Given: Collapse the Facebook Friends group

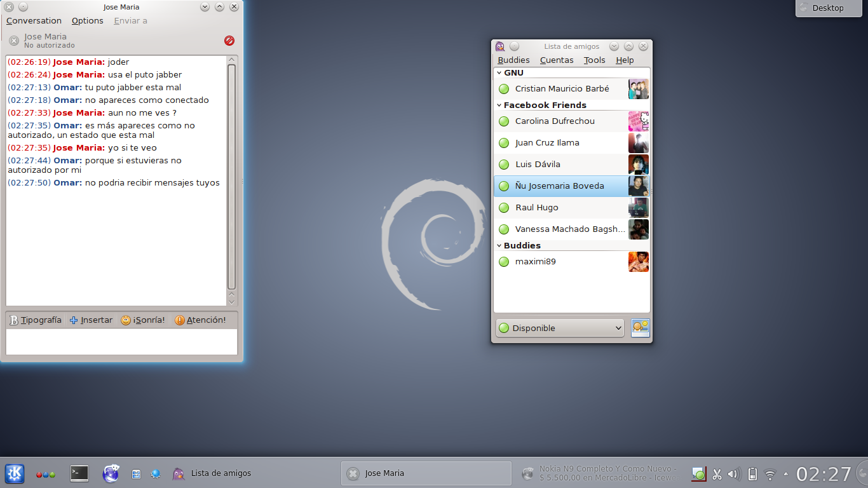Looking at the screenshot, I should (499, 105).
